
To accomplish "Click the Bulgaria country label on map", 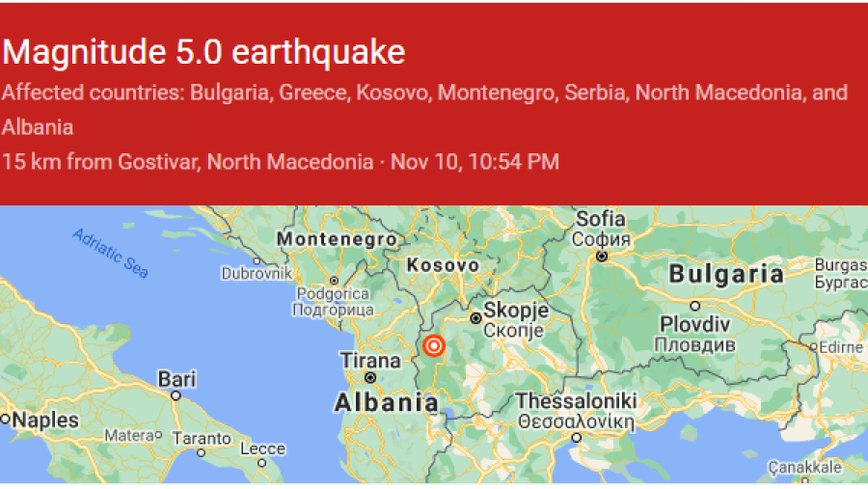I will (x=726, y=274).
